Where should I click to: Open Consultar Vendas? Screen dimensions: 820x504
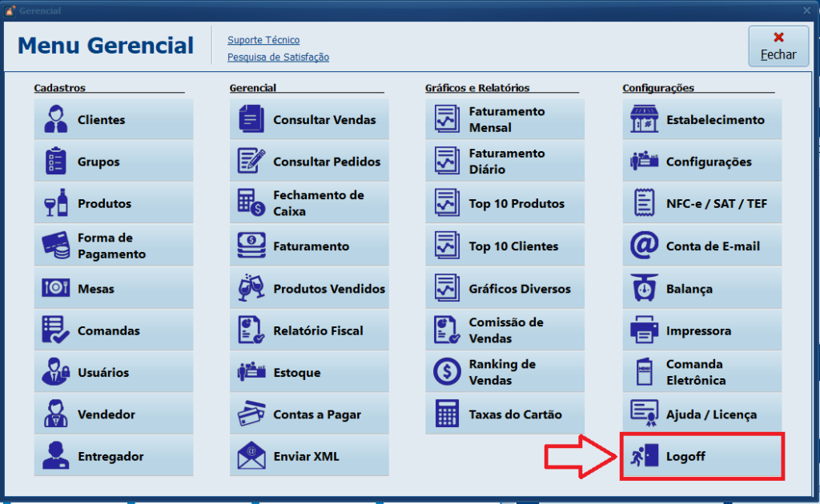[309, 120]
